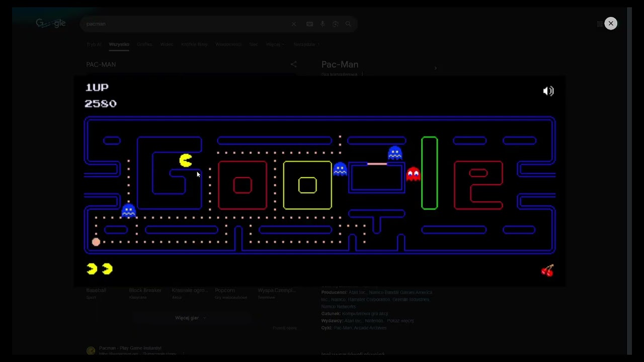Select the Wszystko tab
The width and height of the screenshot is (644, 362).
(119, 44)
